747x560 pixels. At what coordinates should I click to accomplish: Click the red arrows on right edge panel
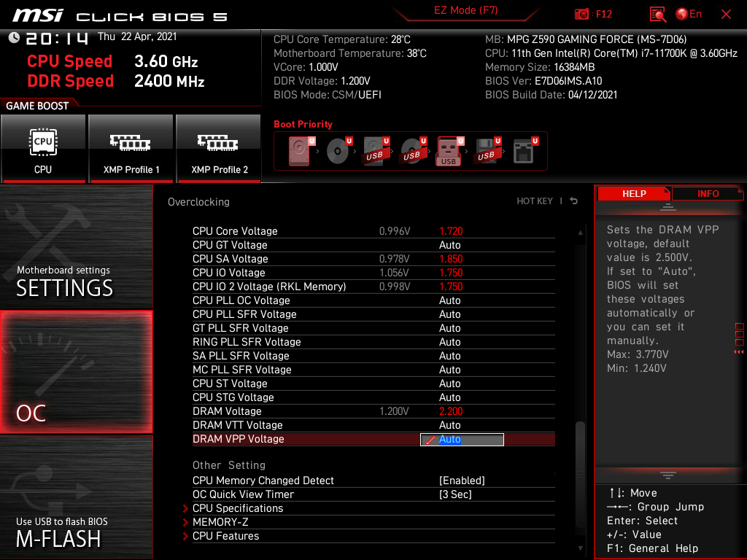tap(739, 352)
